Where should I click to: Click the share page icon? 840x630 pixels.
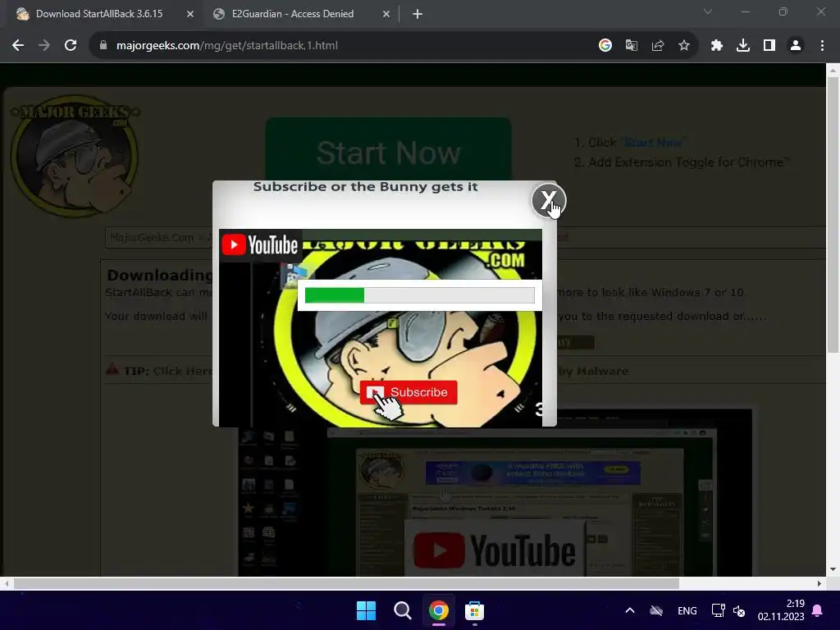[x=658, y=46]
